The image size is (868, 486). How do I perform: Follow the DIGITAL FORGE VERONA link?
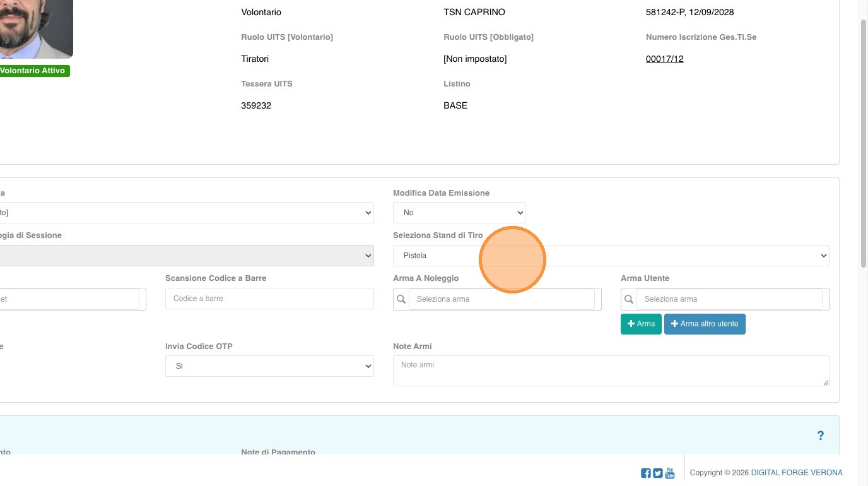tap(796, 473)
